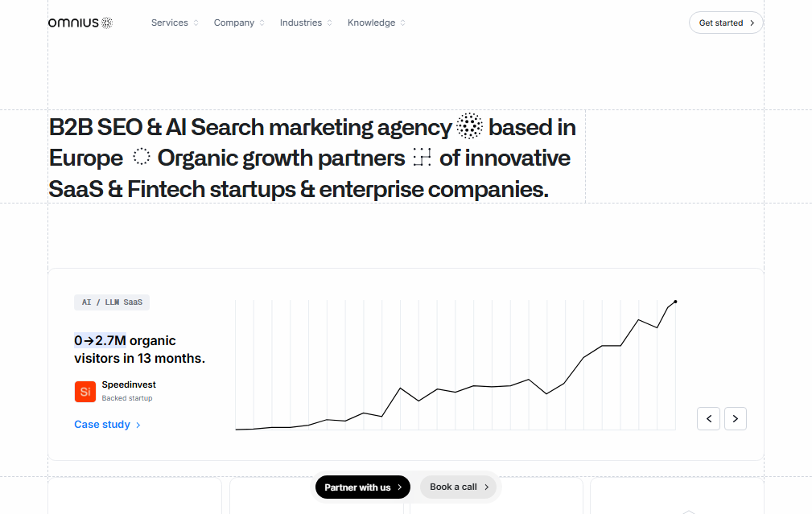The width and height of the screenshot is (812, 514).
Task: Click the dotted circle icon after Europe
Action: [x=141, y=158]
